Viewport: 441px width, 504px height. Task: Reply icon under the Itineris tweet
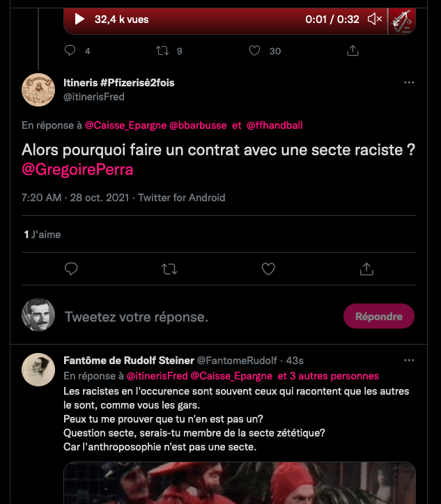click(70, 269)
